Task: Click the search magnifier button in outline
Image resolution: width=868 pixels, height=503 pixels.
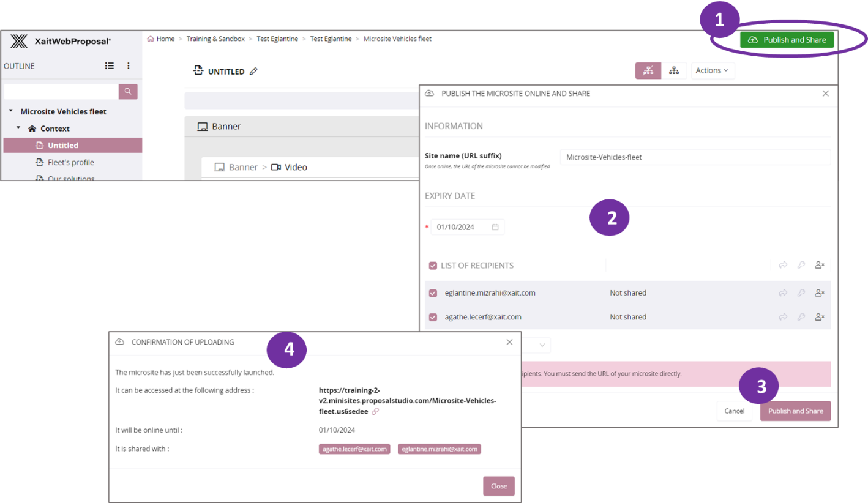Action: [128, 91]
